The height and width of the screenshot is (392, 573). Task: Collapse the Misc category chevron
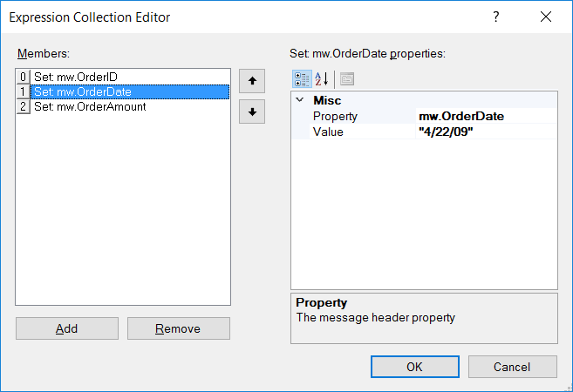click(x=300, y=99)
